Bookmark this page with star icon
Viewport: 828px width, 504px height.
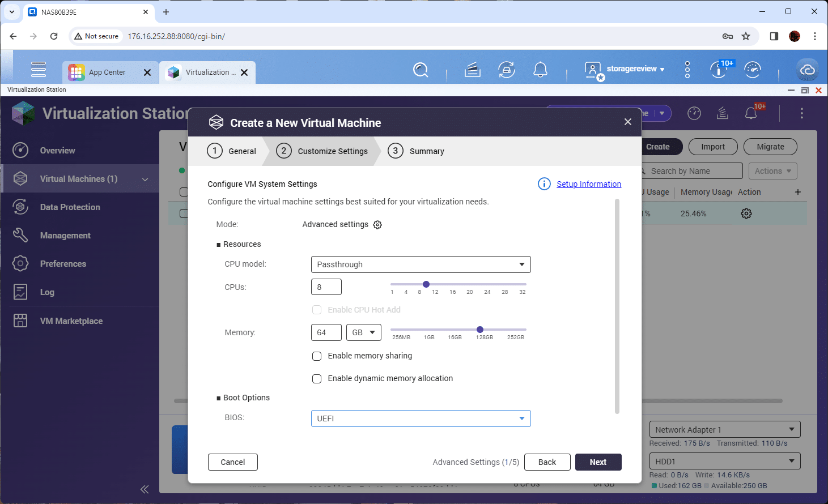tap(746, 36)
